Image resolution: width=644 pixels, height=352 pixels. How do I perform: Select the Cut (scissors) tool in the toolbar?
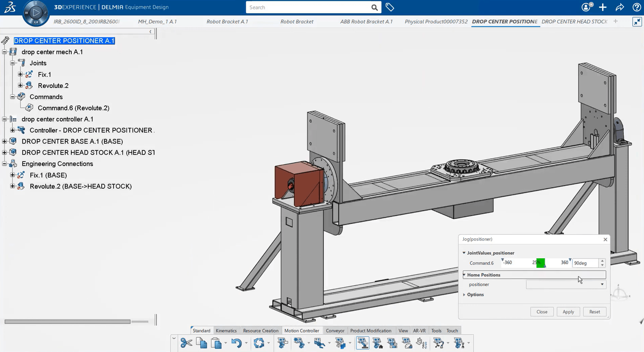(186, 343)
